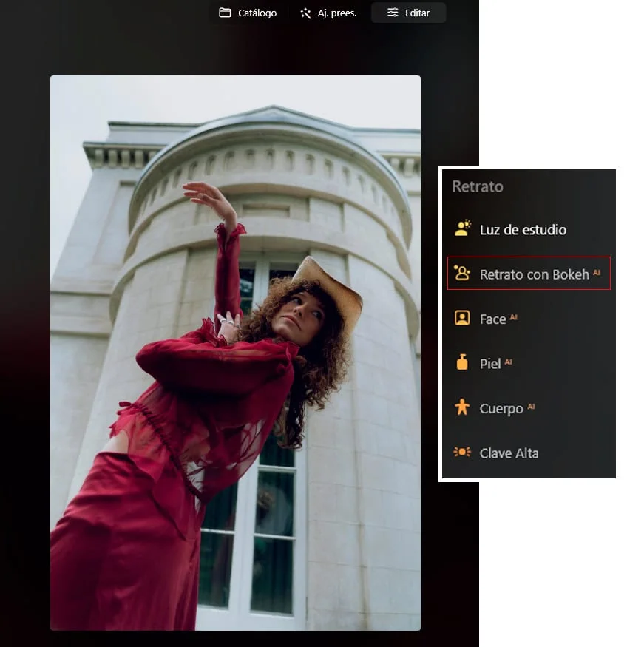
Task: Click the Editar sliders icon
Action: [393, 13]
